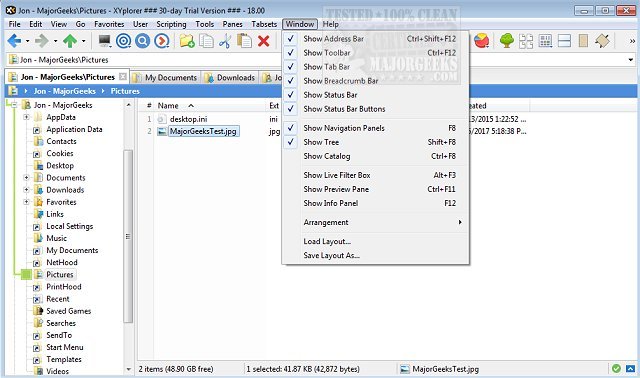
Task: Click the Paste clipboard icon
Action: click(244, 41)
